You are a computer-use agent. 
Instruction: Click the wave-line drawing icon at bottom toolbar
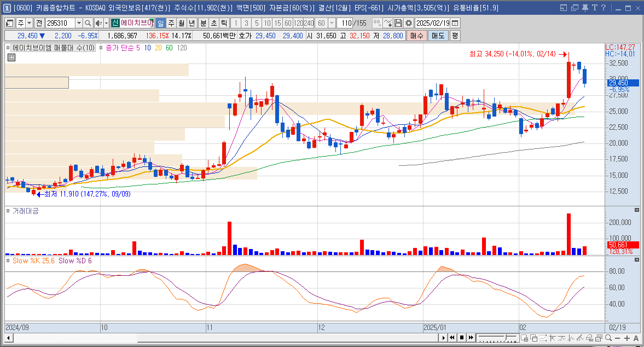561,338
